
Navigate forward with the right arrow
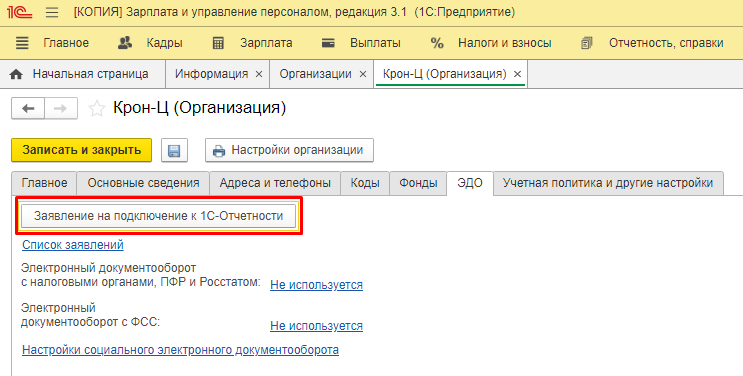point(61,109)
